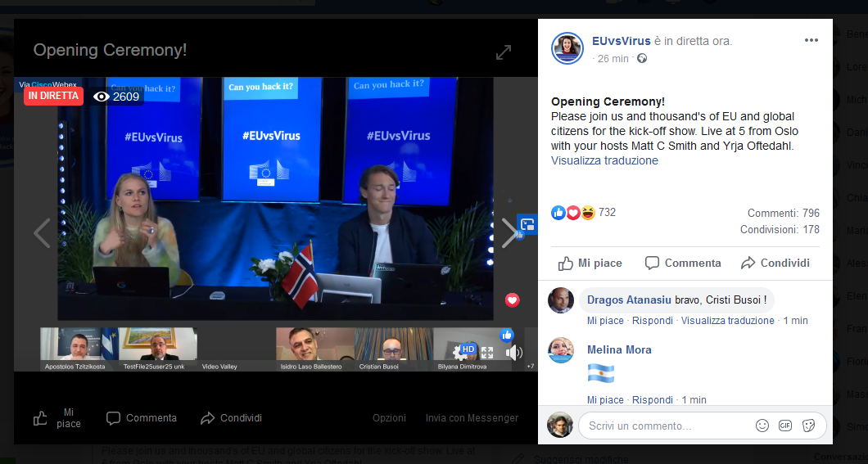
Task: Open the post options three-dots menu
Action: coord(811,40)
